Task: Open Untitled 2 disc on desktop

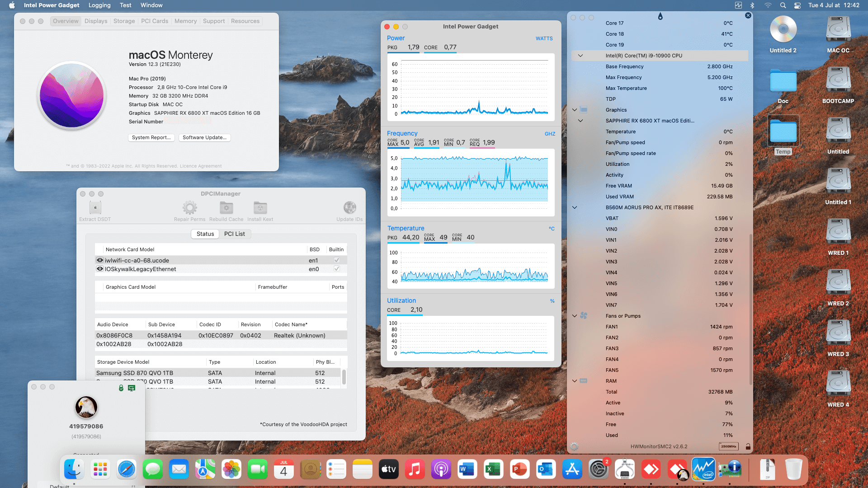Action: click(783, 34)
